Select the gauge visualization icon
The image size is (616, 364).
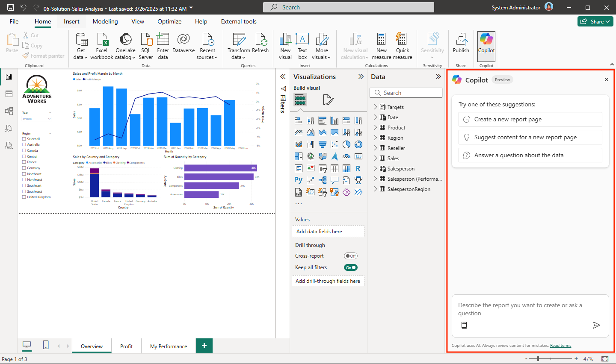click(346, 156)
